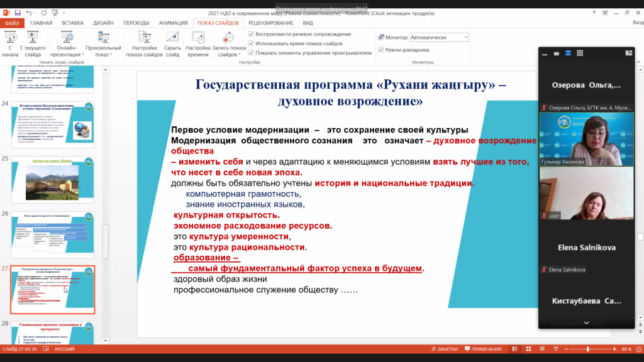Click ПРИМЕЧАНИЯ comments button in status bar
Screen dimensions: 644x362
[483, 349]
